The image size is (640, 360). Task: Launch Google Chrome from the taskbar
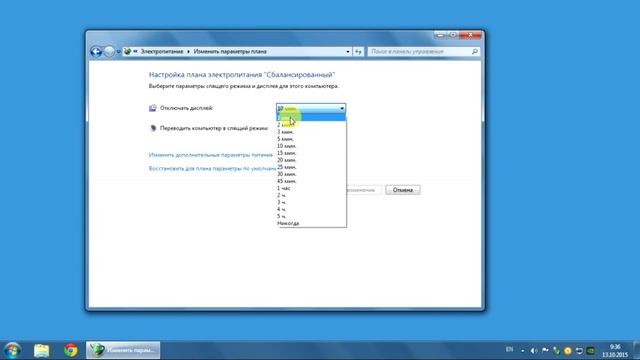(x=71, y=350)
